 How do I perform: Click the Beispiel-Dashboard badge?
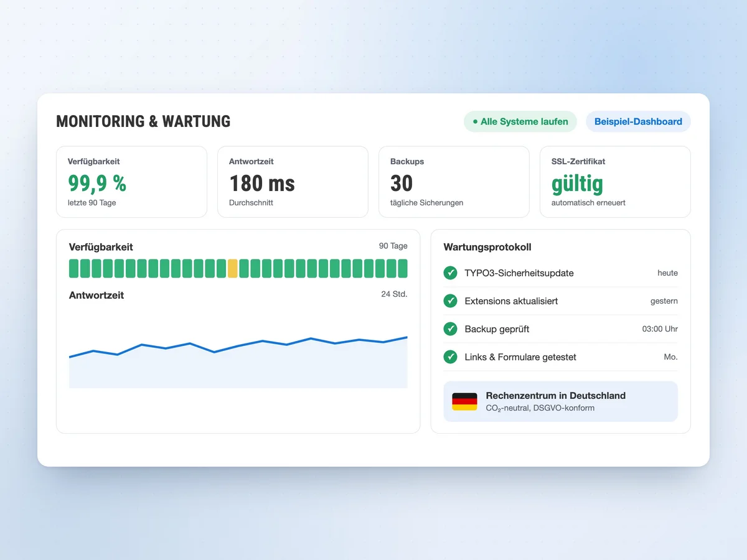(x=638, y=121)
